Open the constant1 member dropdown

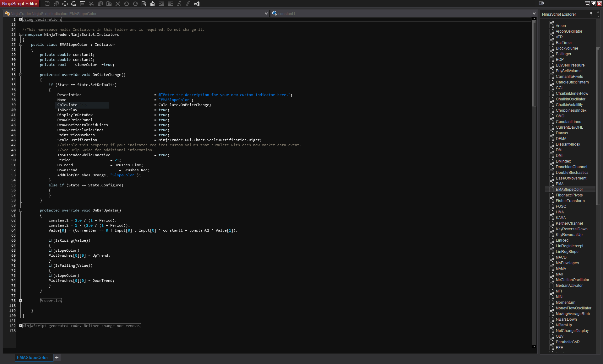point(534,13)
